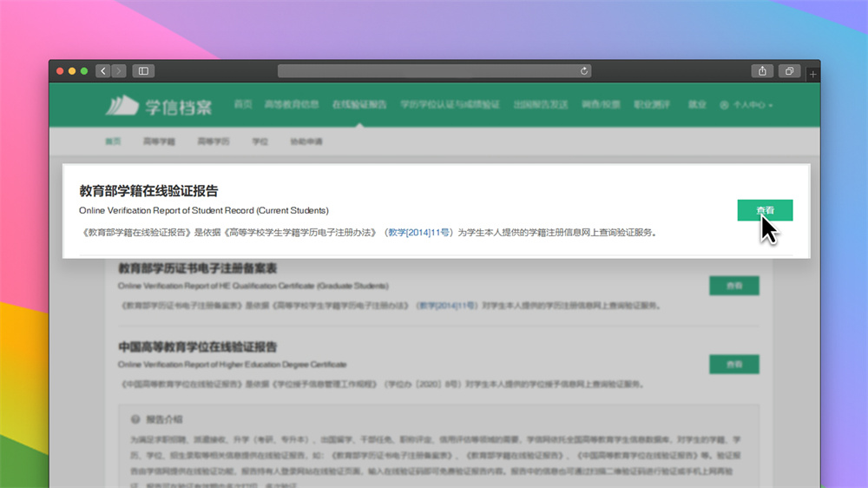Switch to the 高等学历 sub-tab
This screenshot has height=488, width=868.
point(214,141)
